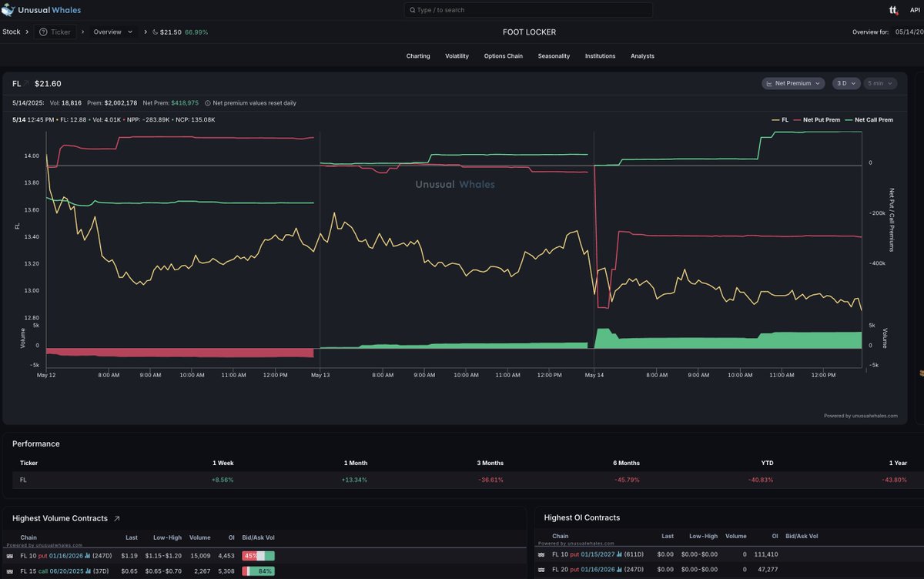Click the Stock breadcrumb link
The width and height of the screenshot is (924, 579).
tap(12, 32)
